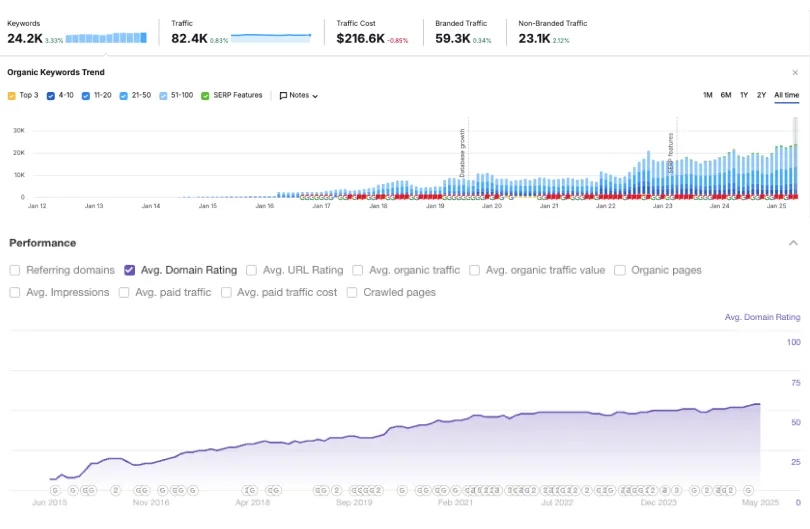This screenshot has height=529, width=810.
Task: Enable the Avg. Impressions checkbox
Action: [x=15, y=292]
